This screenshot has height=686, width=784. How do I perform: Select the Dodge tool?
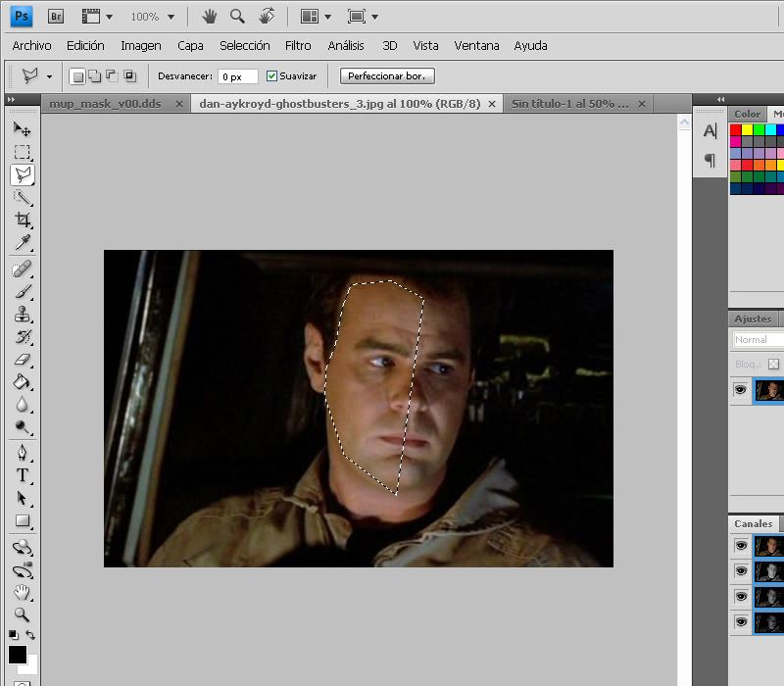click(22, 426)
